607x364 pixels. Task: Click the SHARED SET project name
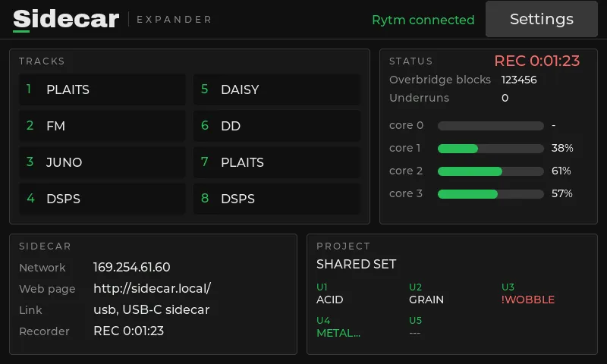(356, 264)
